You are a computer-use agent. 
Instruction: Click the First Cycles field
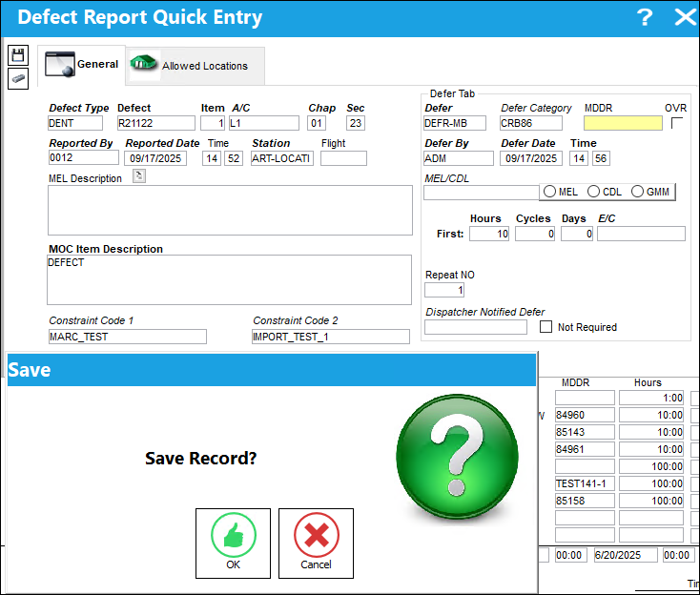535,234
